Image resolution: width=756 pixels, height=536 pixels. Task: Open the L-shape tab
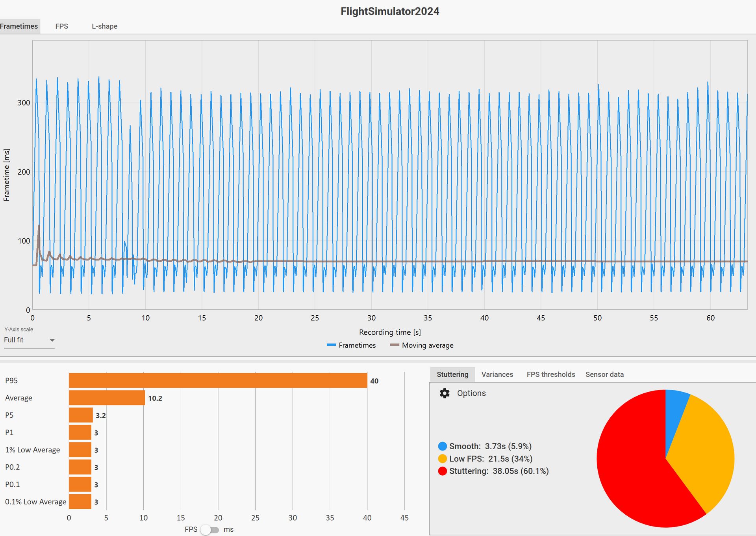tap(104, 26)
